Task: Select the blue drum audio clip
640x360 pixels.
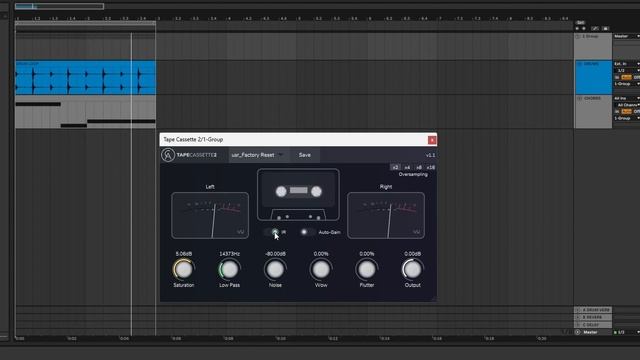Action: [85, 78]
